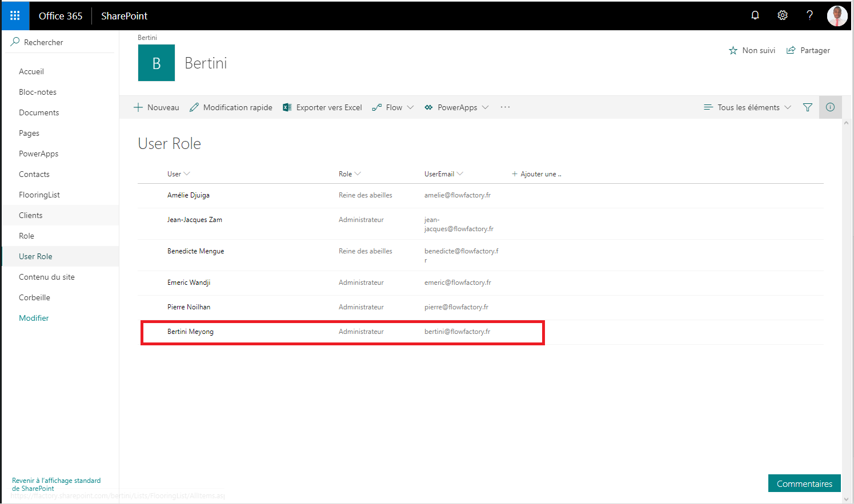
Task: Open the notifications bell
Action: click(755, 15)
